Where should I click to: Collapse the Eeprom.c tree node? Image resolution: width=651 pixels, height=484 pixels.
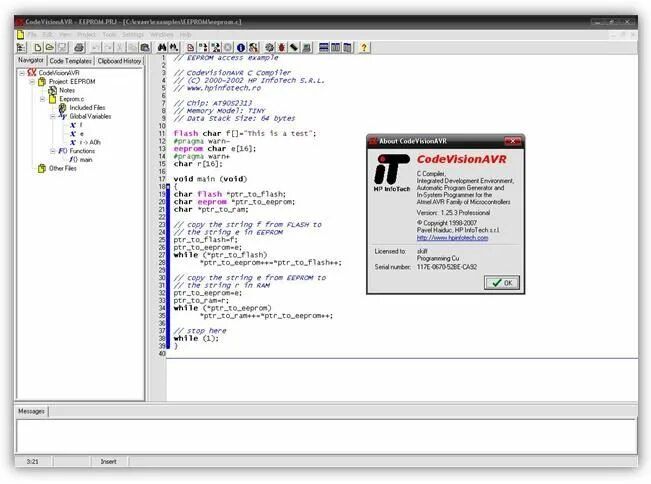coord(42,99)
